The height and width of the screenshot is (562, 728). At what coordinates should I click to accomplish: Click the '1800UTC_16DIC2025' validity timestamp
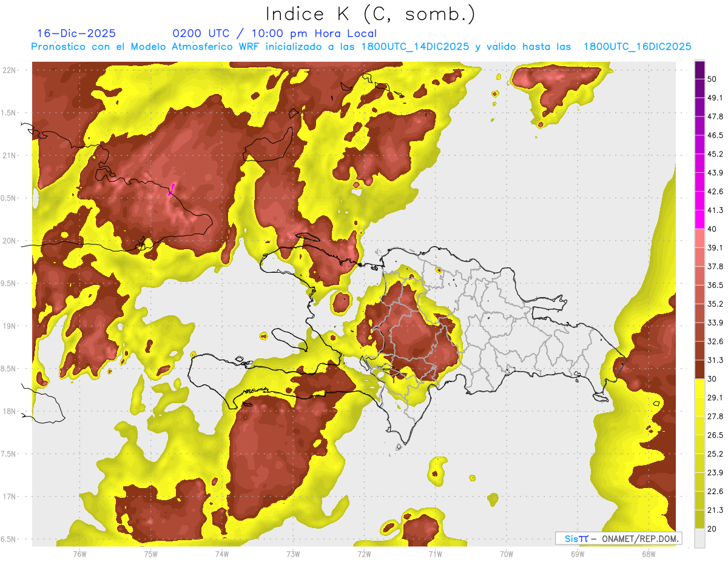click(x=637, y=47)
